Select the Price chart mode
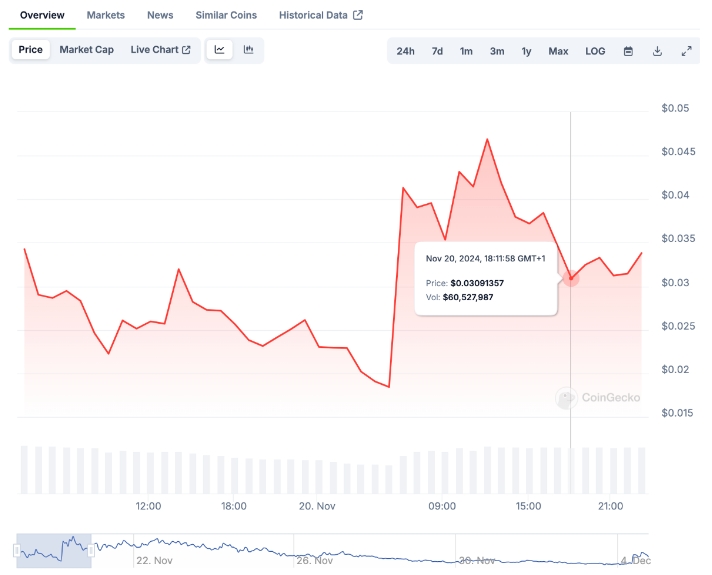712x575 pixels. pyautogui.click(x=30, y=50)
